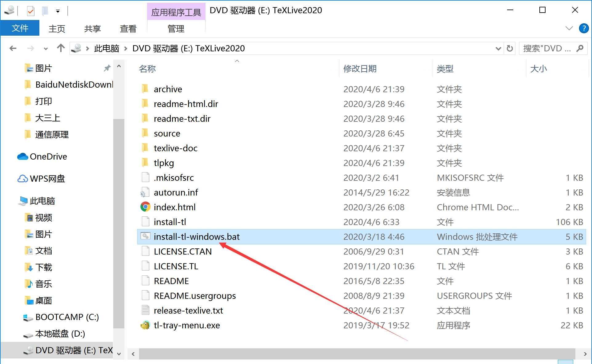592x364 pixels.
Task: Sort by the 名称 column header
Action: click(x=147, y=69)
